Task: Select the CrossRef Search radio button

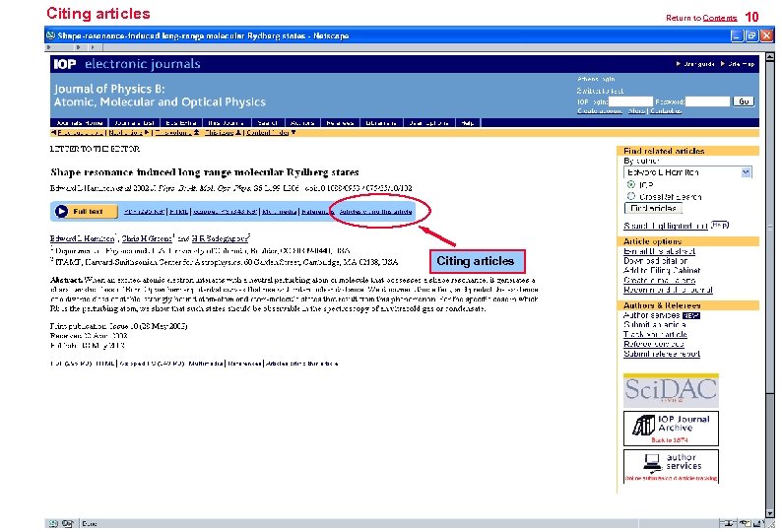Action: (631, 196)
